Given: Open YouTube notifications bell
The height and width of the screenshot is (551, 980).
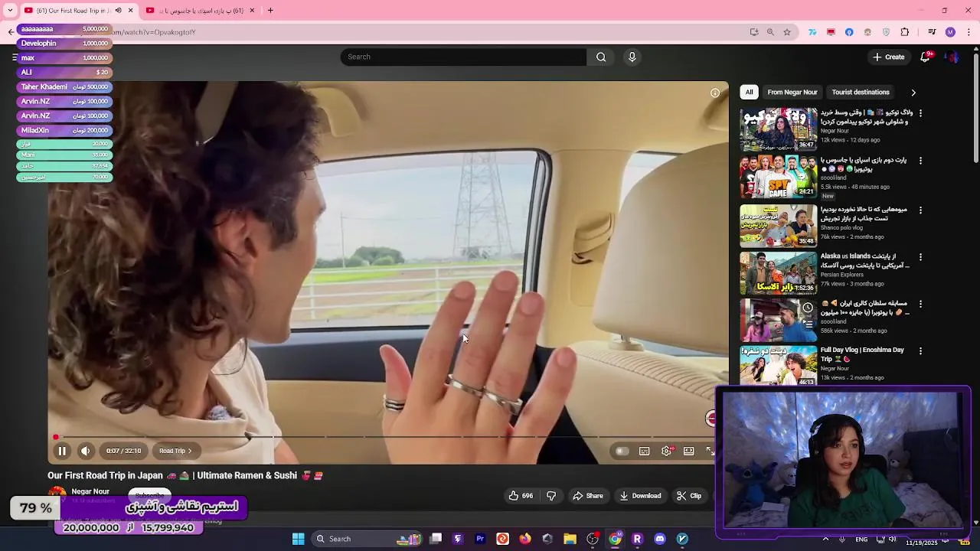Looking at the screenshot, I should [925, 57].
